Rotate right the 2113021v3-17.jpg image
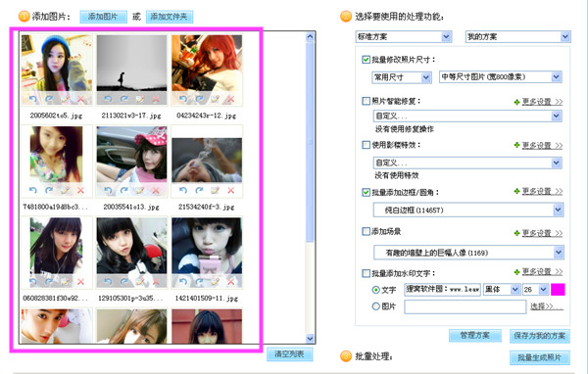 123,99
